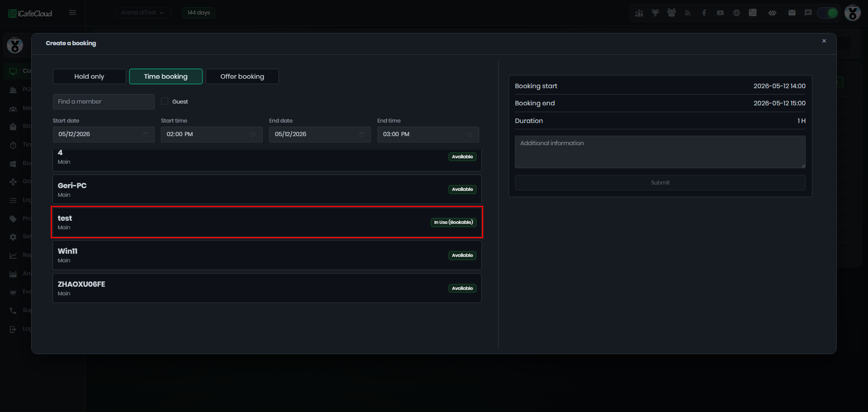Open the group of users icon in top bar
This screenshot has height=412, width=868.
pyautogui.click(x=671, y=13)
